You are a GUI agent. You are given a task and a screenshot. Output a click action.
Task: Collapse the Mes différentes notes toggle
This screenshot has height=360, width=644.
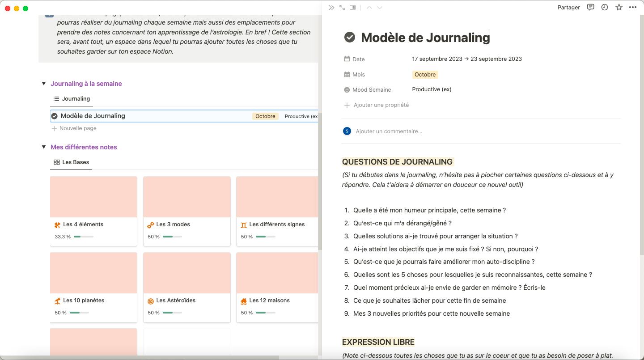(x=44, y=147)
